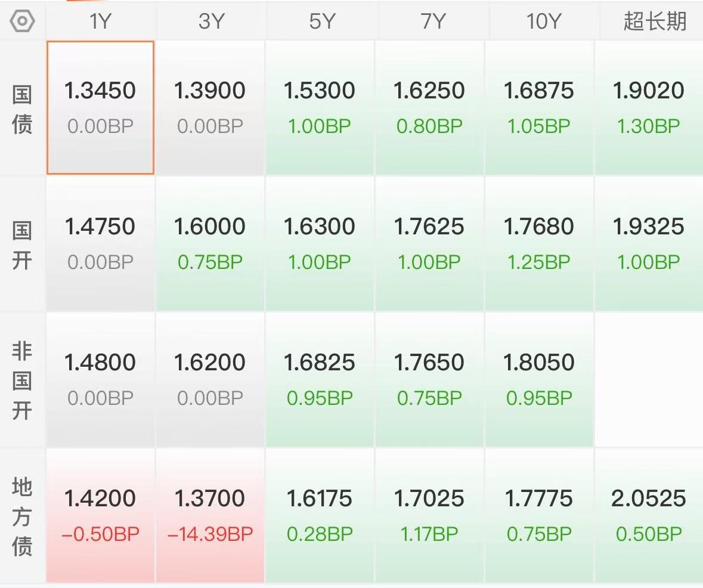Select the 地方债 row label
Image resolution: width=703 pixels, height=588 pixels.
(22, 516)
